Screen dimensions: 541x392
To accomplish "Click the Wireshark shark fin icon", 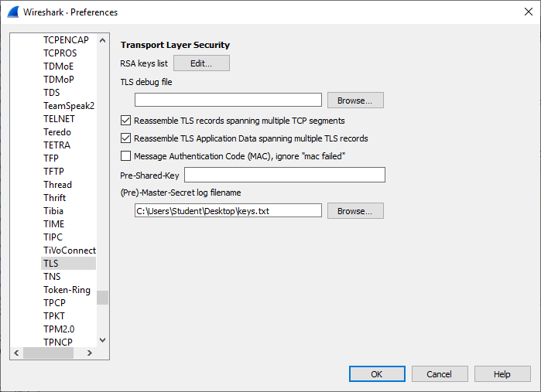I will 13,12.
